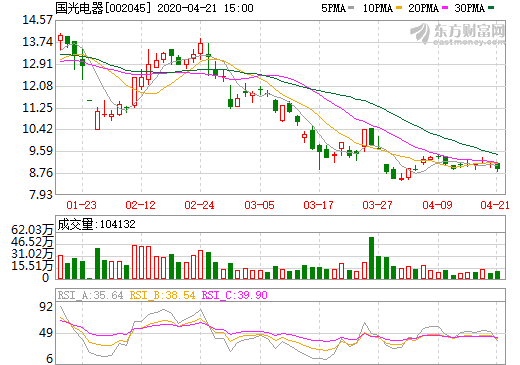Click the last green candlestick at 04-21

[x=497, y=166]
